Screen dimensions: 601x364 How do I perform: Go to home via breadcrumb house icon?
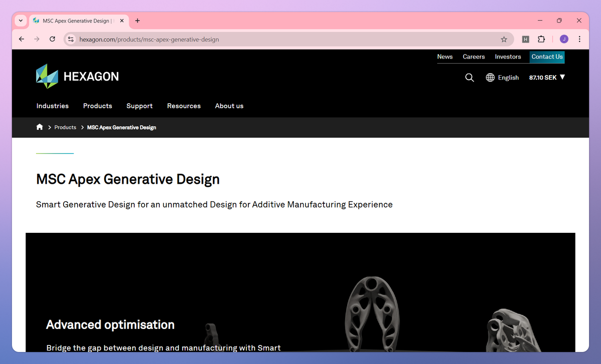click(40, 127)
